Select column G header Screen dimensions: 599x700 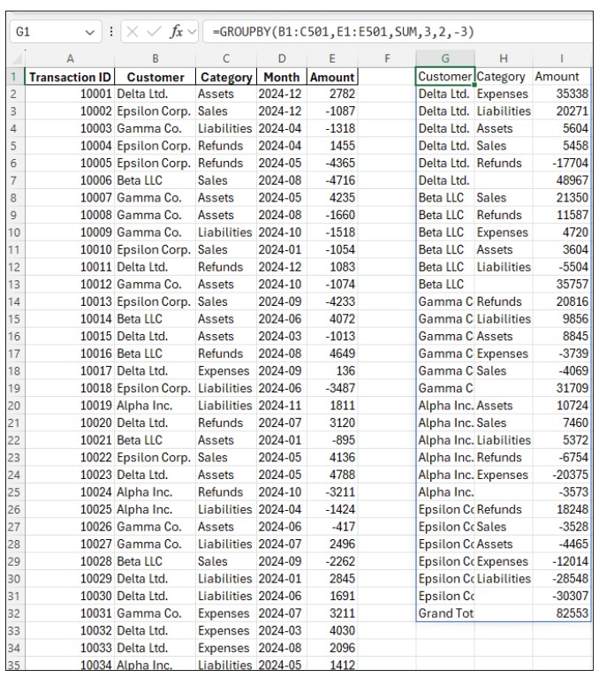(444, 59)
